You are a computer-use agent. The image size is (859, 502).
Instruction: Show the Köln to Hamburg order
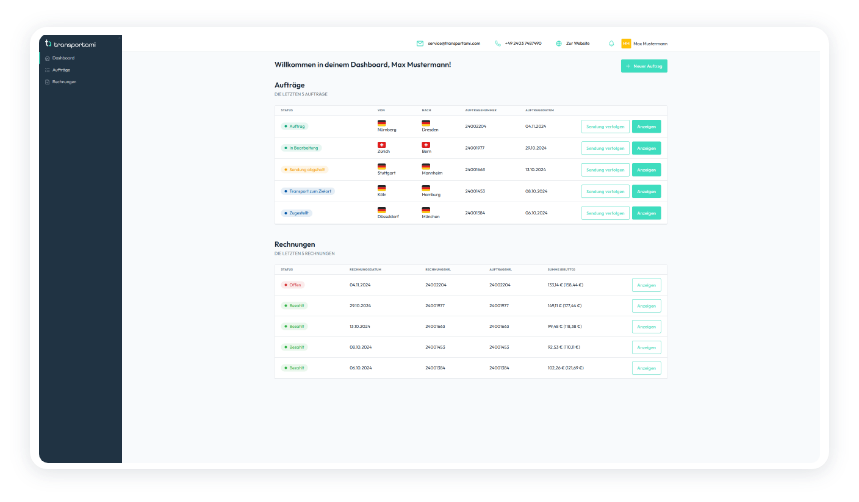pyautogui.click(x=646, y=191)
